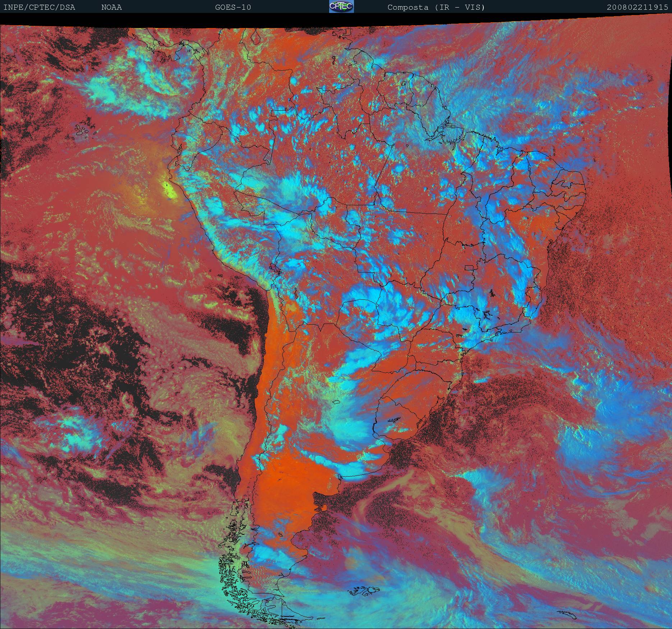Select the Composta (IR - VIS) title
The height and width of the screenshot is (629, 672).
click(436, 8)
